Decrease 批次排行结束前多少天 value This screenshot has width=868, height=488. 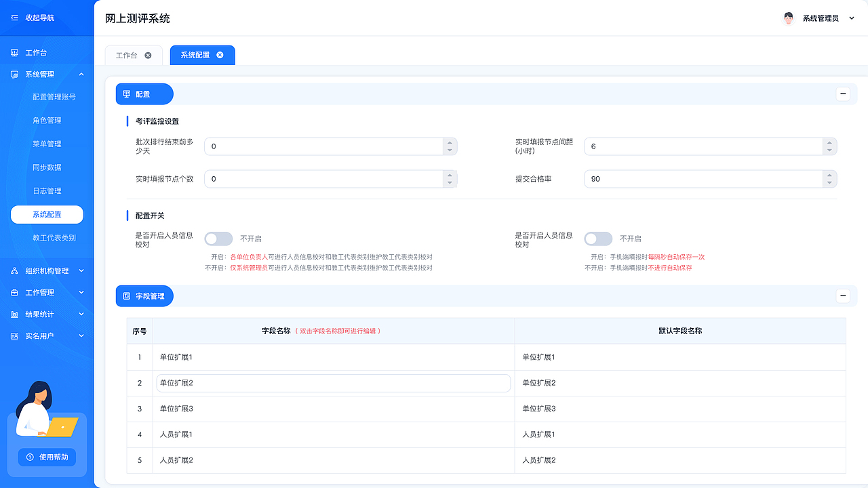click(449, 150)
